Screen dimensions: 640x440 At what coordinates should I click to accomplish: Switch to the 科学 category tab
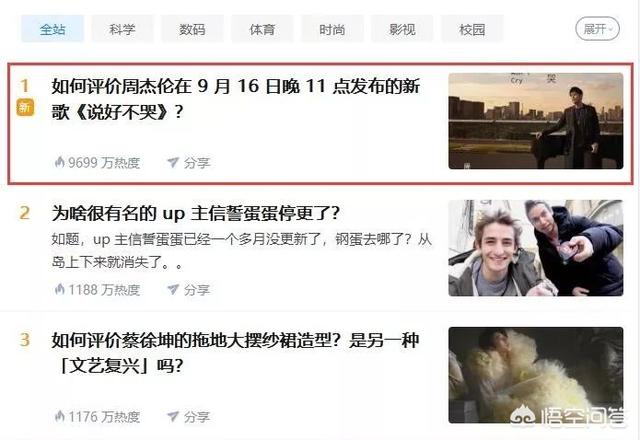122,29
